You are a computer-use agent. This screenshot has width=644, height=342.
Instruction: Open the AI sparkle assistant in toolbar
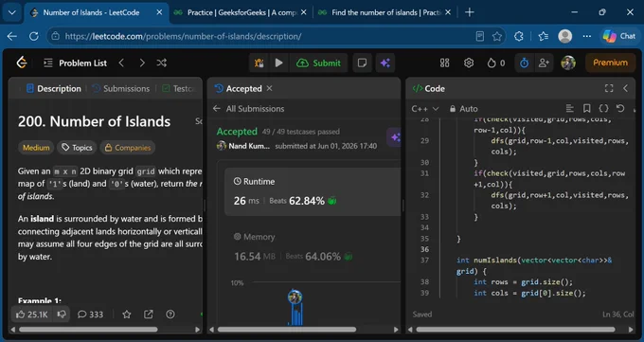[385, 63]
